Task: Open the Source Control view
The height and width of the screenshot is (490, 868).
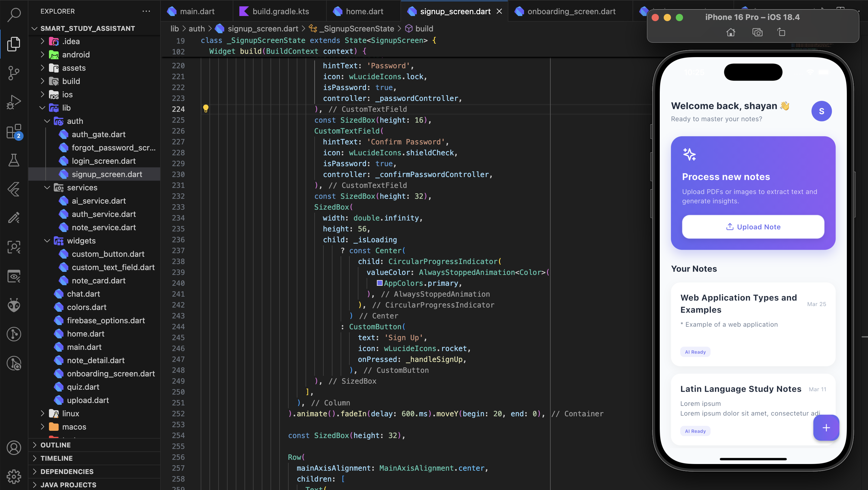Action: 14,73
